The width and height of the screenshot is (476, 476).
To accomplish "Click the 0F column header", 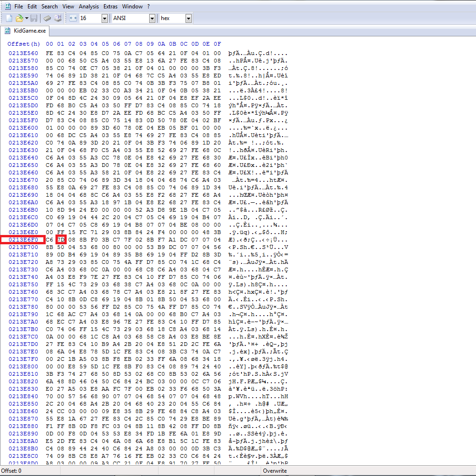I will [x=217, y=44].
